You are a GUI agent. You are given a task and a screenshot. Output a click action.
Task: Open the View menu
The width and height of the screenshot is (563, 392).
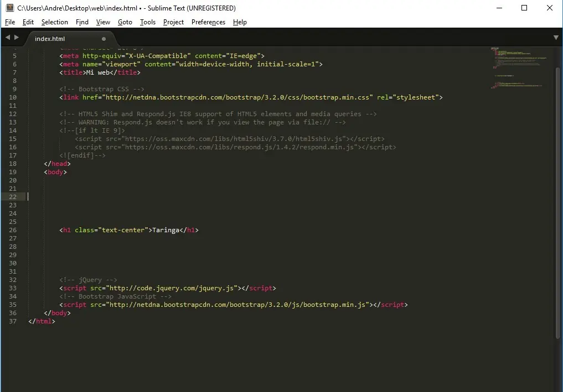103,22
